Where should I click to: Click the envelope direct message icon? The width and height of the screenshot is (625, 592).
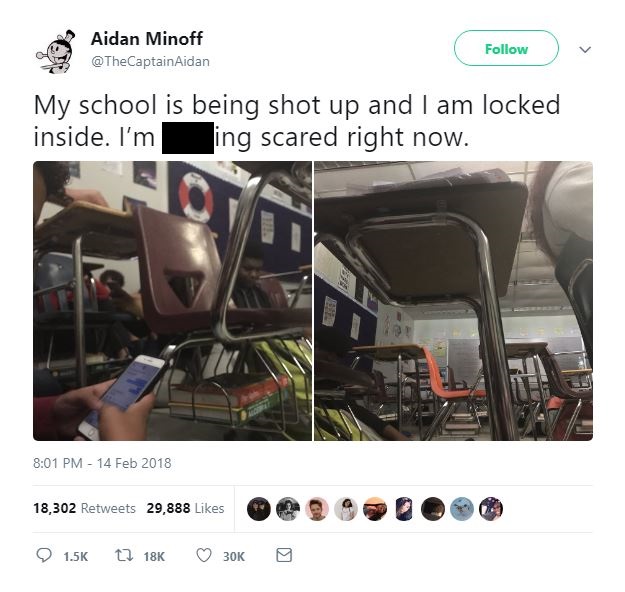click(x=284, y=555)
